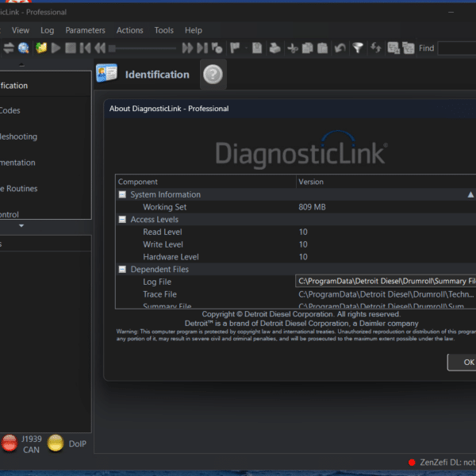The height and width of the screenshot is (476, 476).
Task: Select the Instrumentation sidebar item
Action: tap(45, 163)
